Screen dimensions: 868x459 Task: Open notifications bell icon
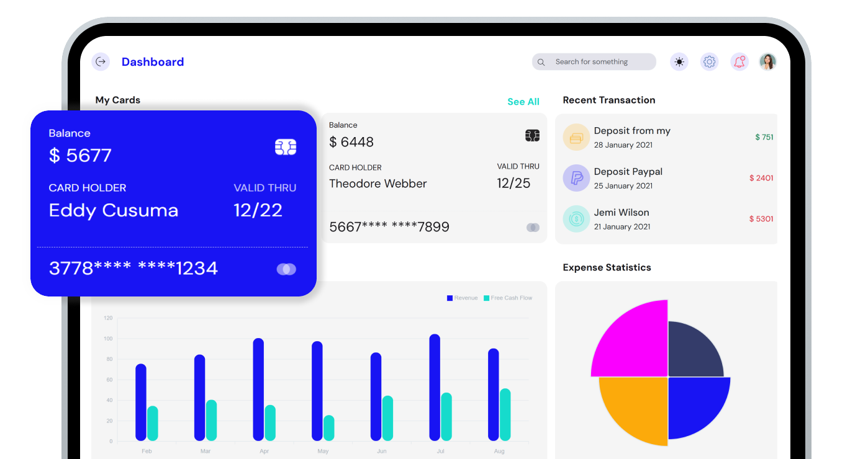tap(739, 61)
